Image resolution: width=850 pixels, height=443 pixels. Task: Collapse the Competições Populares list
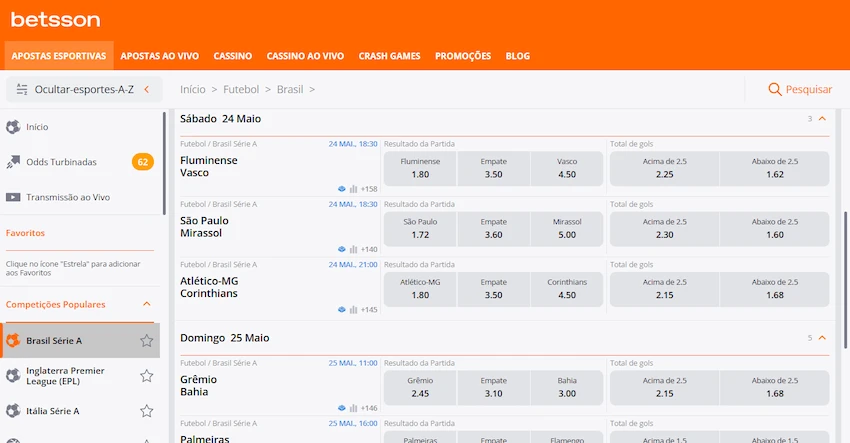pos(146,304)
